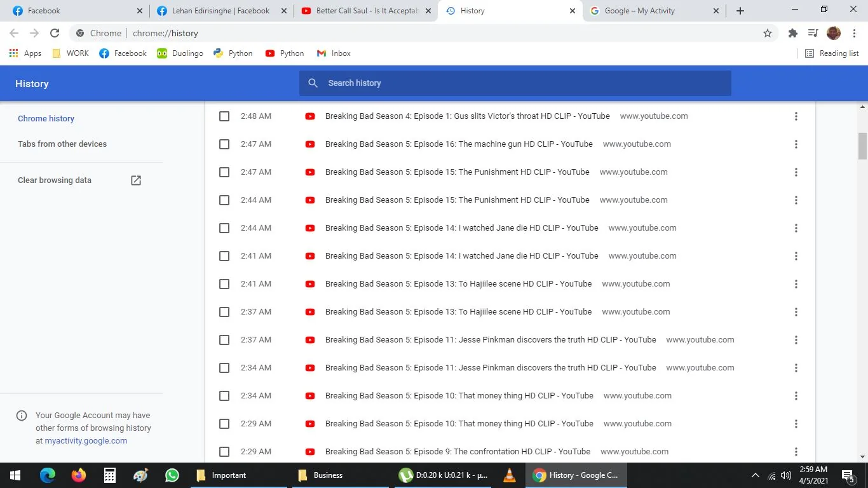This screenshot has width=868, height=488.
Task: Open actions menu for 2:41 AM Episode 13 entry
Action: pyautogui.click(x=796, y=284)
